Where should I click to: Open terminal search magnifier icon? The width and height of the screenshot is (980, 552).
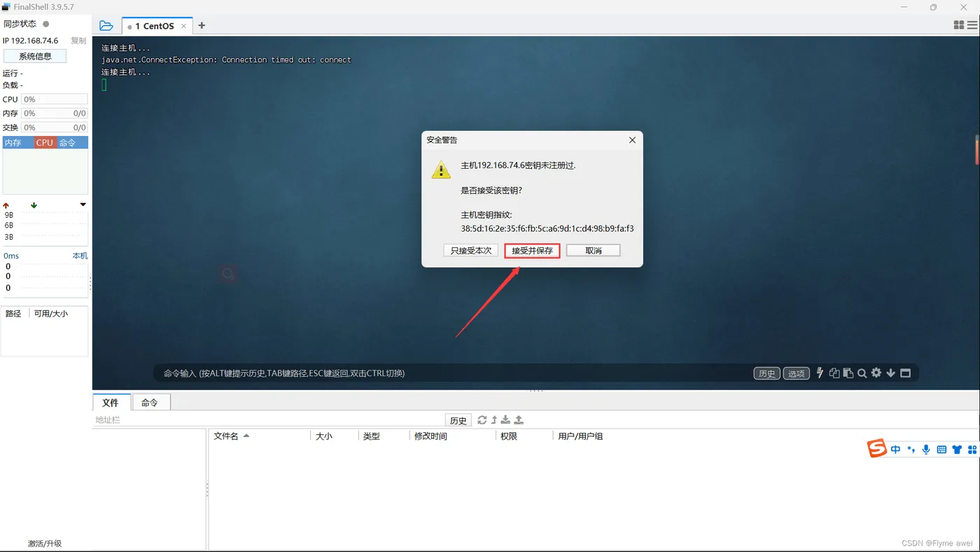pyautogui.click(x=862, y=373)
